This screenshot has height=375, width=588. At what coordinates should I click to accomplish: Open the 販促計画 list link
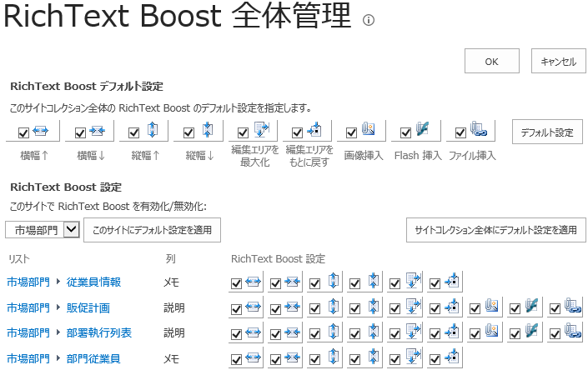coord(88,308)
